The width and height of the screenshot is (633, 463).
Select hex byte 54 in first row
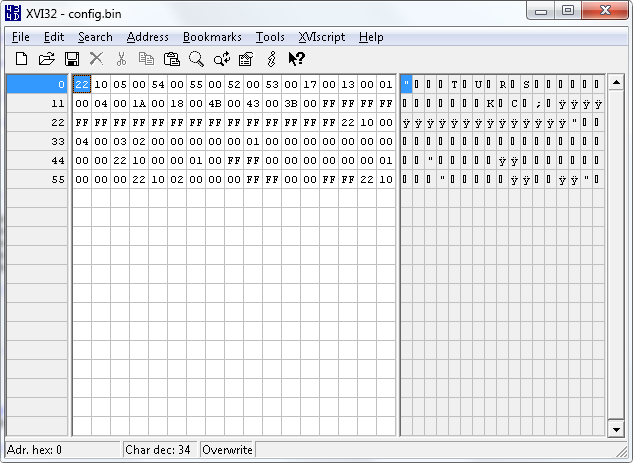click(158, 84)
